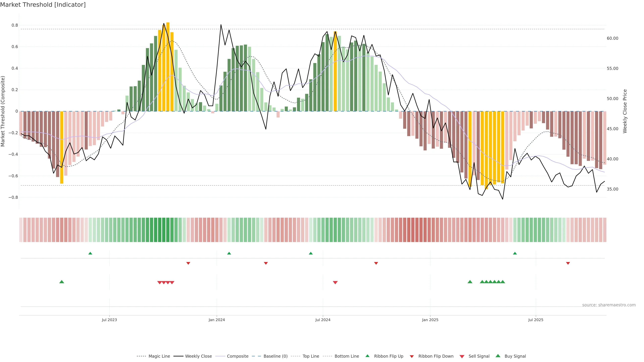
Task: Click the Market Threshold [Indicator] title
Action: (x=43, y=5)
